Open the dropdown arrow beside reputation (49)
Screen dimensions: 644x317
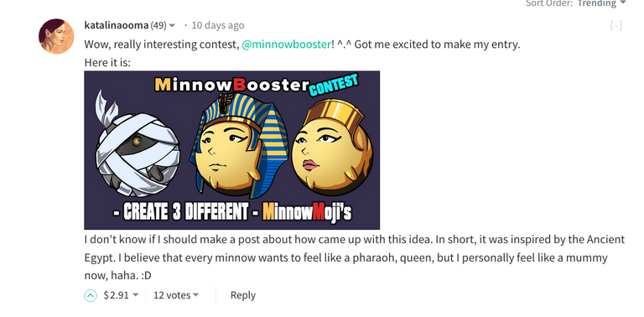tap(172, 26)
